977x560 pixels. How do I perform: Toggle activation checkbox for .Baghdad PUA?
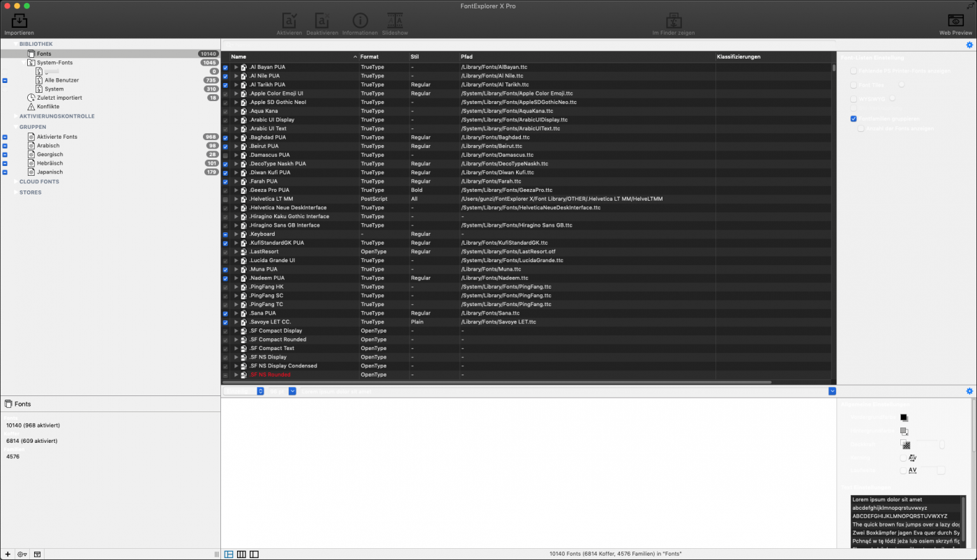225,137
